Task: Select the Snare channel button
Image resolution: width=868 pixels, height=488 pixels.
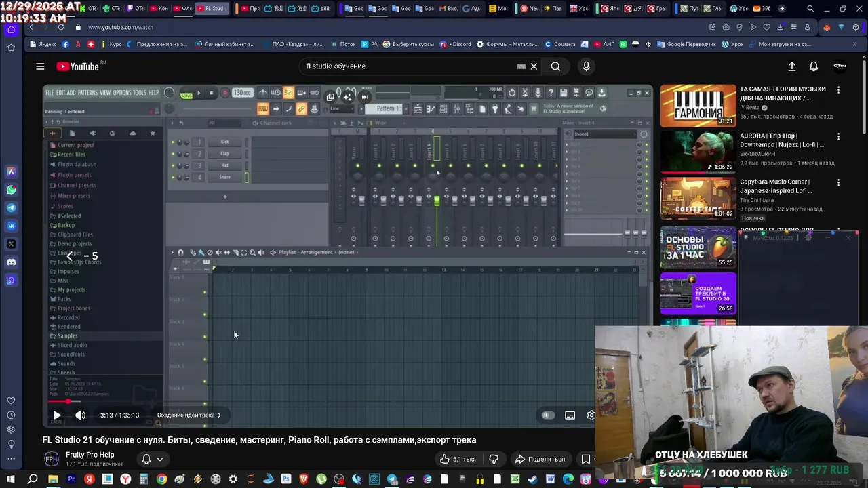Action: (225, 177)
